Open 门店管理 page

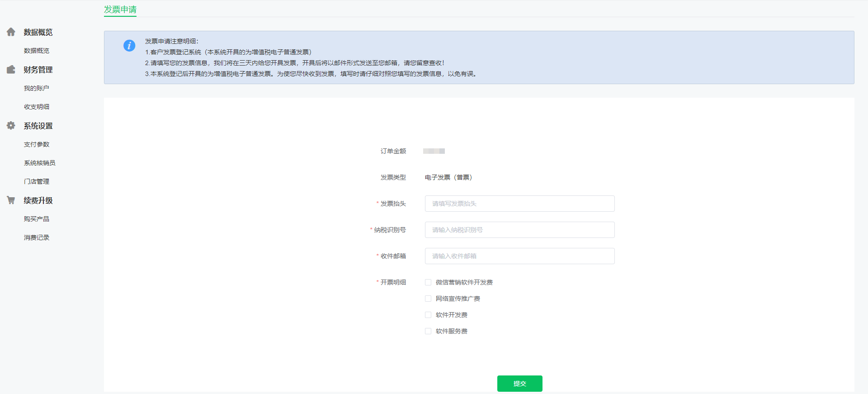coord(37,181)
